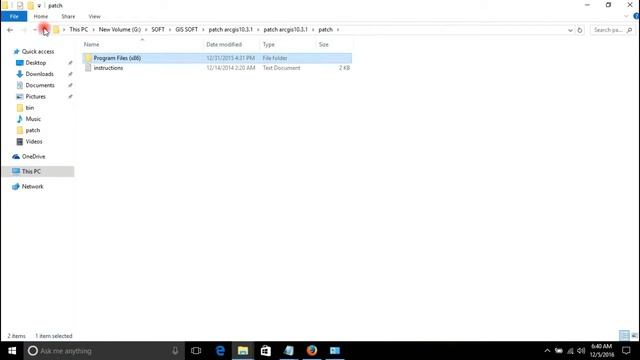Image resolution: width=640 pixels, height=360 pixels.
Task: Click the New folder icon in the title bar
Action: [31, 6]
